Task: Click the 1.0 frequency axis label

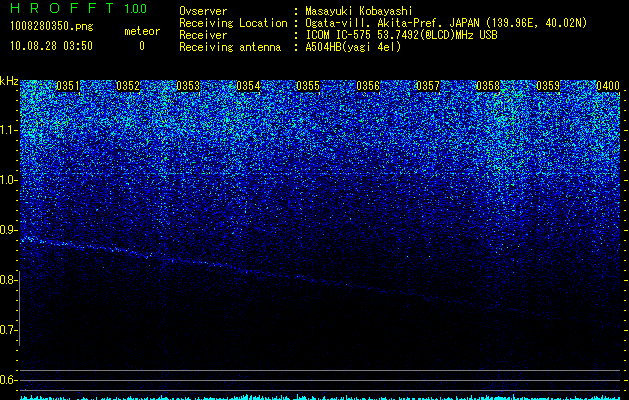Action: click(x=9, y=180)
